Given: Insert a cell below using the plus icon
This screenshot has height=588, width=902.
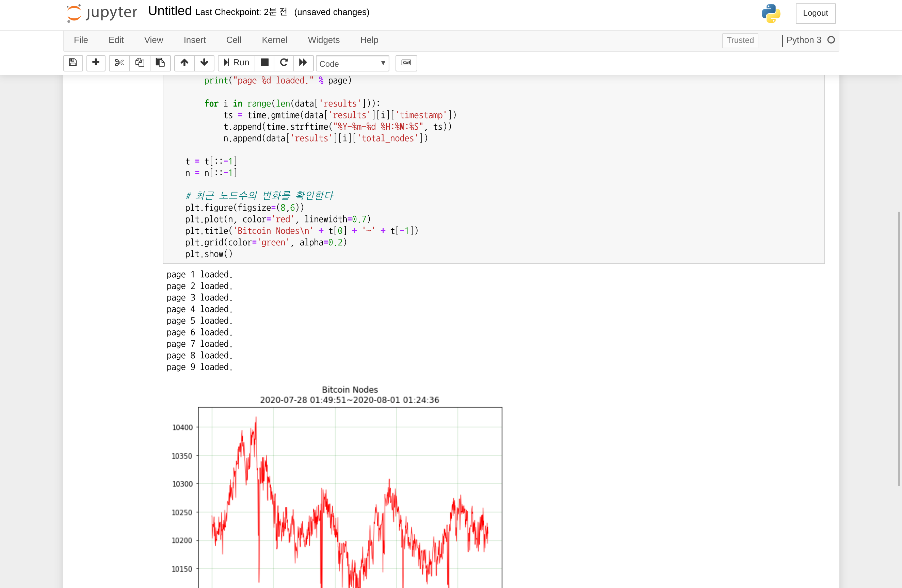Looking at the screenshot, I should tap(96, 63).
